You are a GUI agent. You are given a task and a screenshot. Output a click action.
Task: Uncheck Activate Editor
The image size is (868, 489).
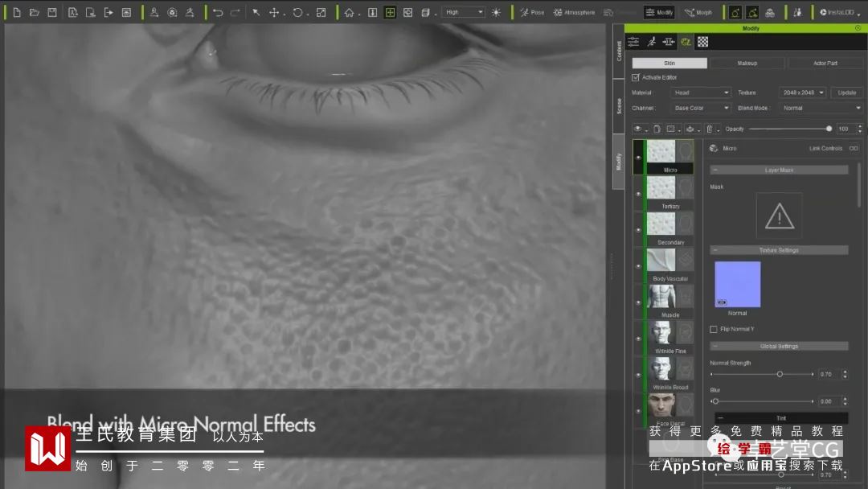636,77
